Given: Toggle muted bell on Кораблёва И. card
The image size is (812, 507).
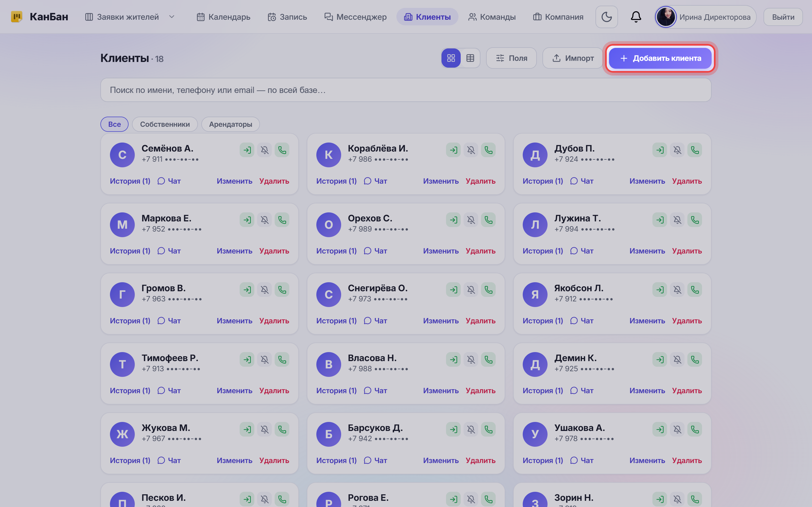Looking at the screenshot, I should coord(471,150).
